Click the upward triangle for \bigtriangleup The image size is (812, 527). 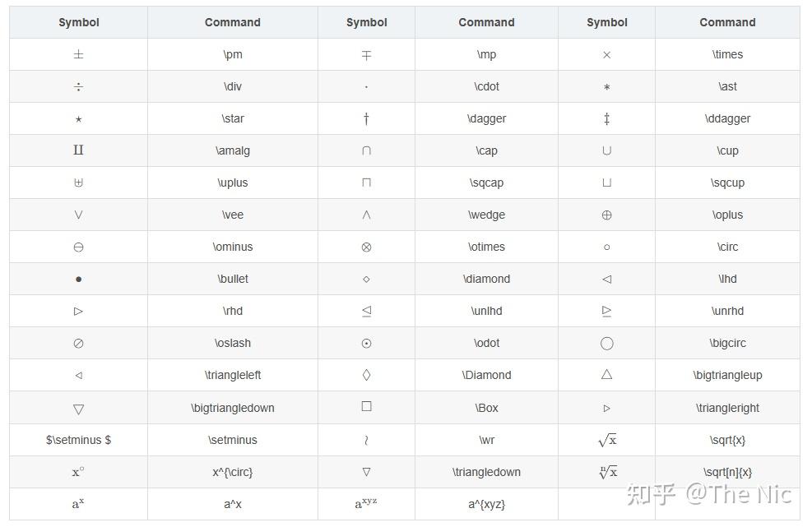click(607, 375)
